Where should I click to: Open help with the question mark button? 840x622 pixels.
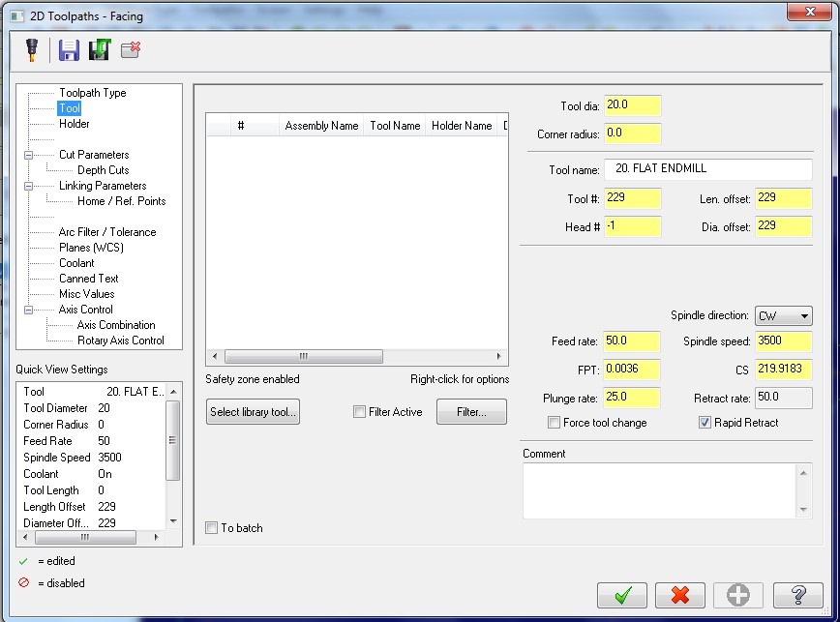tap(797, 595)
